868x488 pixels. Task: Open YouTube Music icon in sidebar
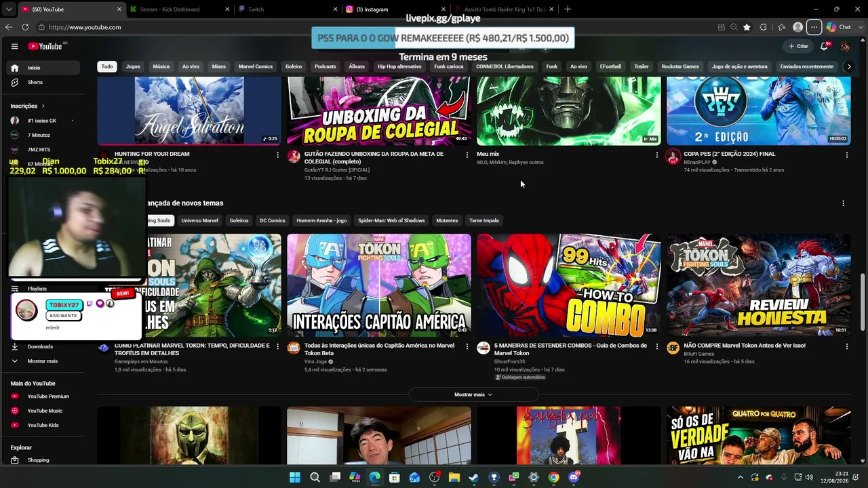(14, 411)
